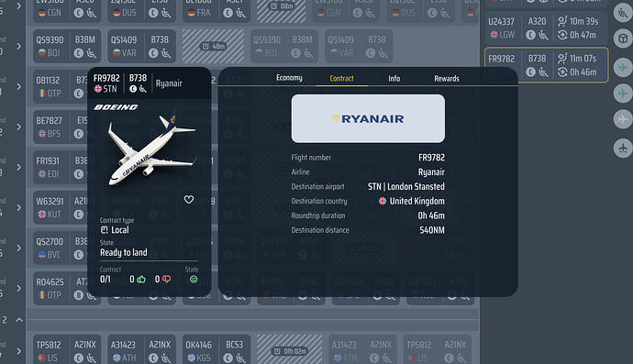Open the OK4146 KGS flight card

(216, 349)
